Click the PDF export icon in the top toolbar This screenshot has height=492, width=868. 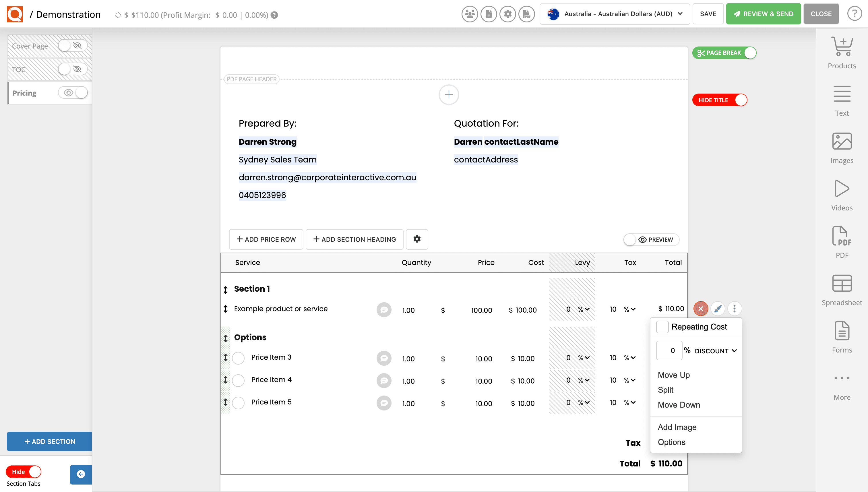point(526,14)
